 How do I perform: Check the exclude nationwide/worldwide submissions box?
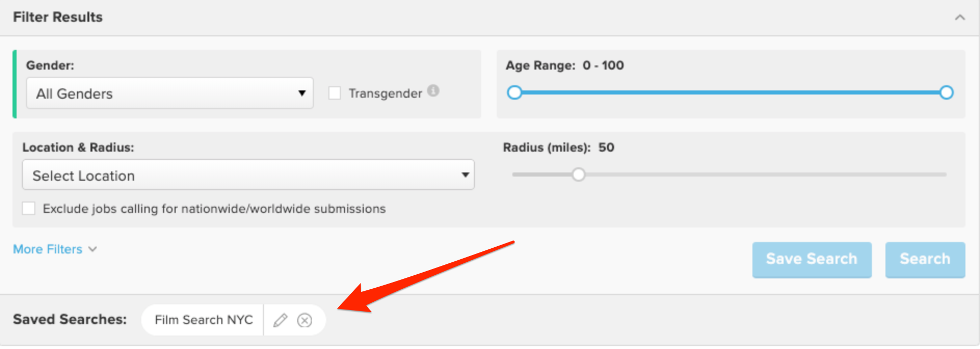pyautogui.click(x=29, y=209)
